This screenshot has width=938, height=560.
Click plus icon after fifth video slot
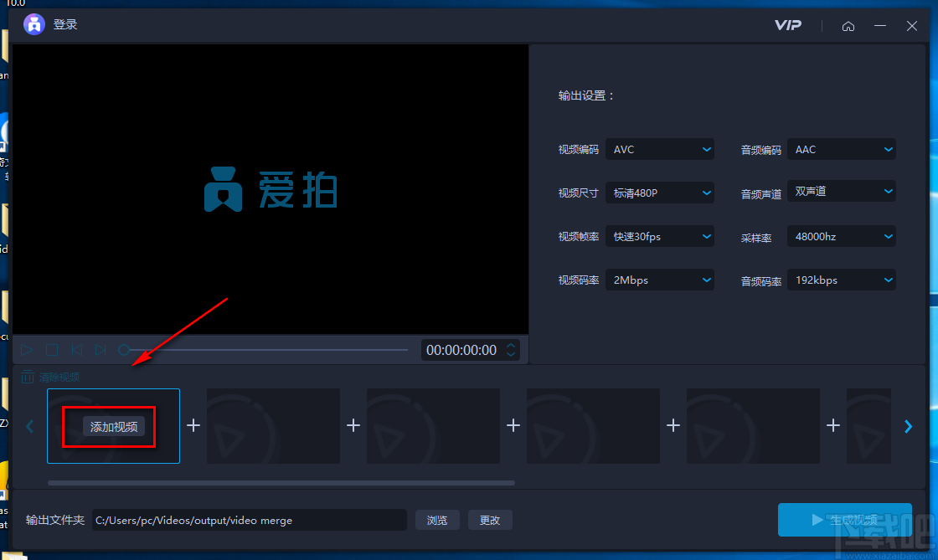(833, 425)
